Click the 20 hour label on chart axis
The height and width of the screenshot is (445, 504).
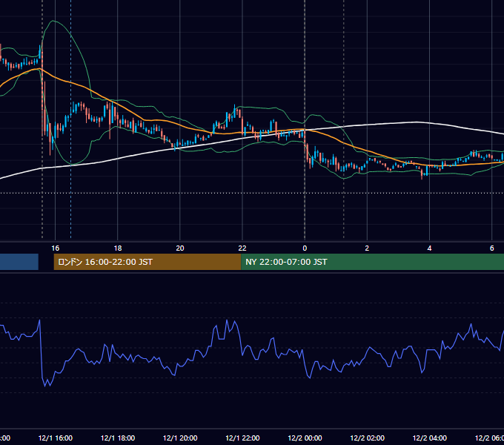coord(180,248)
